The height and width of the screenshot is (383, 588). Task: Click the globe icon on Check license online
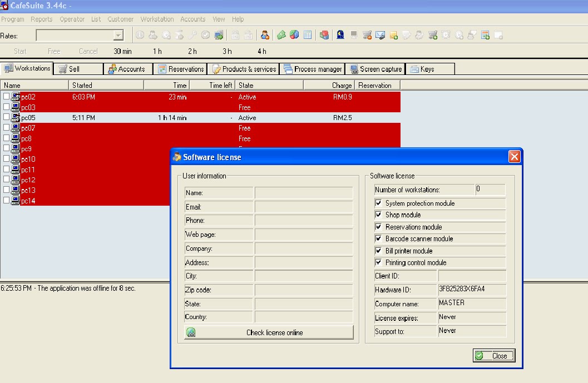[x=191, y=332]
